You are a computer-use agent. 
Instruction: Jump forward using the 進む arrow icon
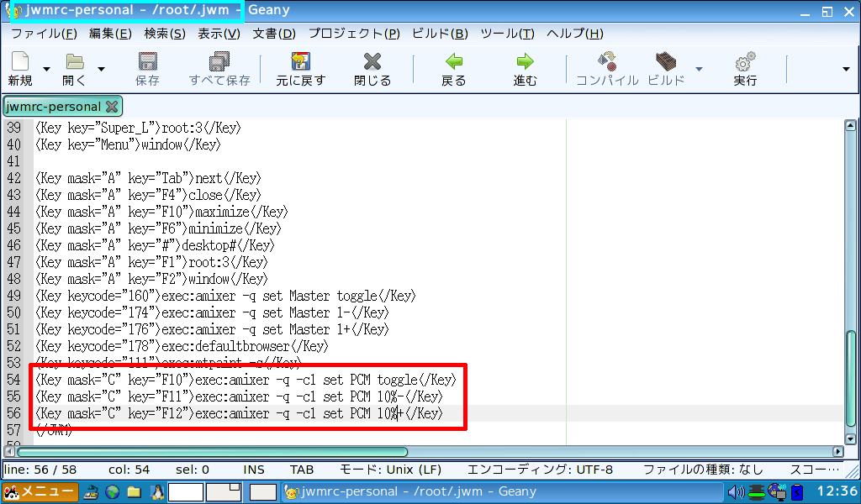point(526,67)
